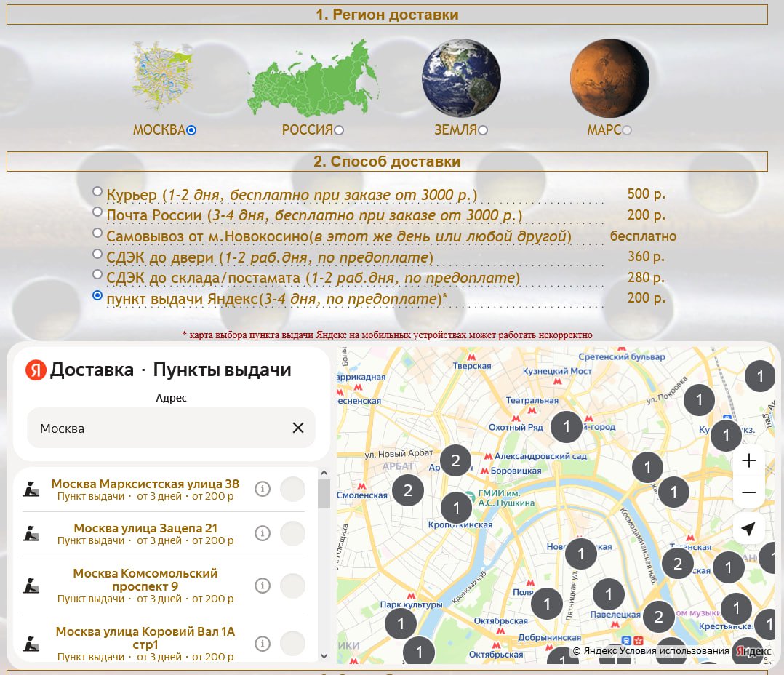Click the map marker above Павелецкая label
This screenshot has height=675, width=784.
609,594
